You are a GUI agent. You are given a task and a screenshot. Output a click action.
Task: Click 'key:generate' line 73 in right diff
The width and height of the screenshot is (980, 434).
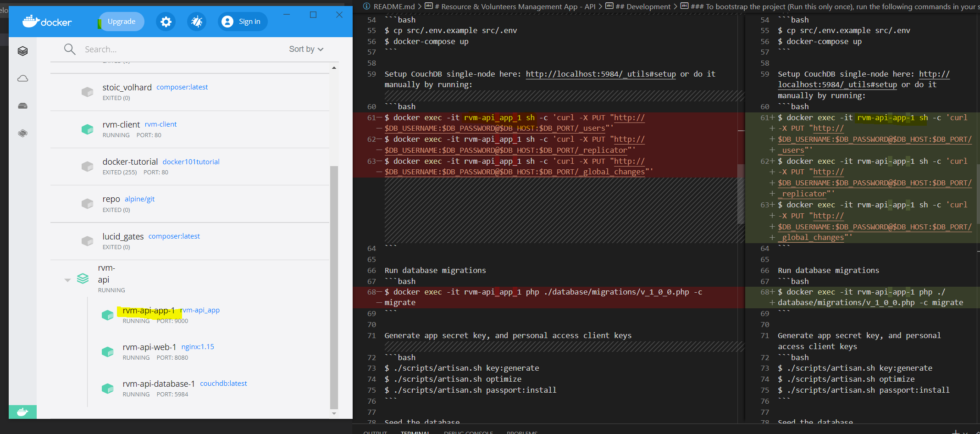click(x=855, y=368)
